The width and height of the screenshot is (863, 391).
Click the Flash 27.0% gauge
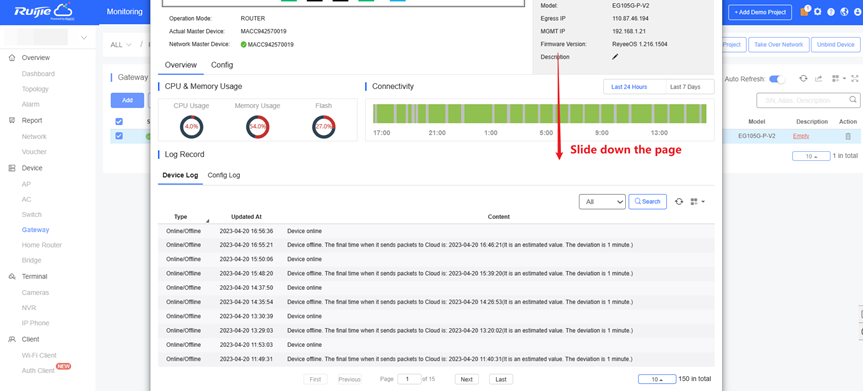pos(324,127)
